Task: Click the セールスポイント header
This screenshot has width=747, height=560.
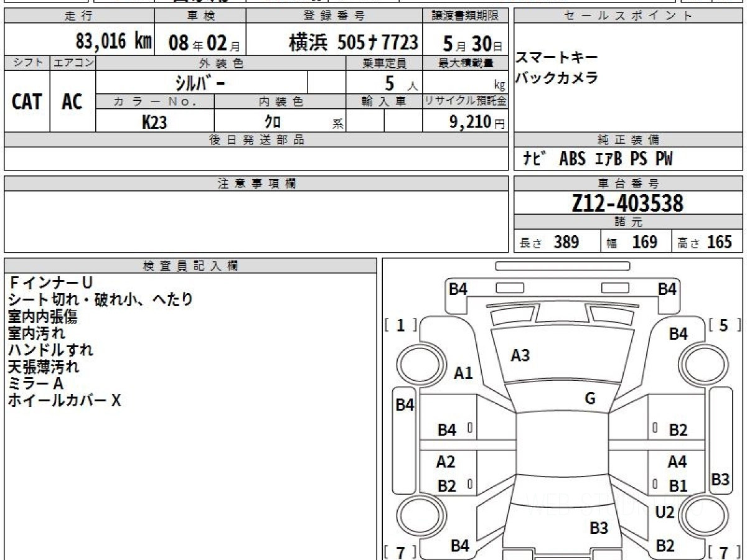Action: (x=628, y=16)
